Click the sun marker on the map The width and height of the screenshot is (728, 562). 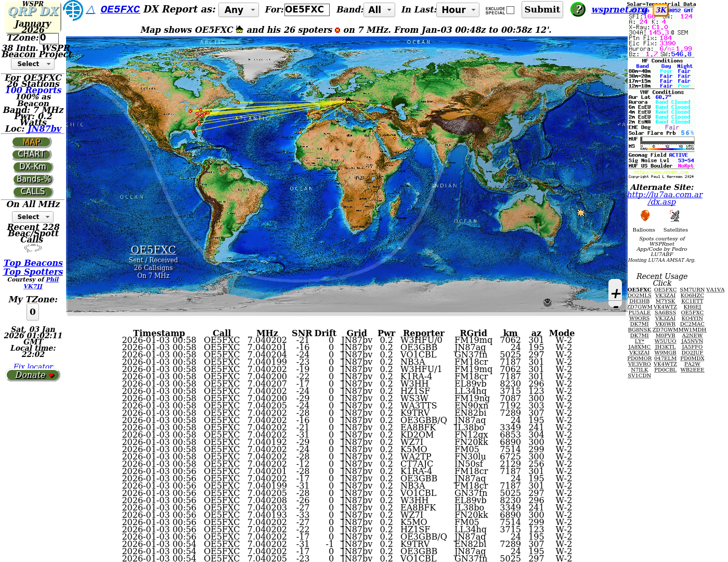(x=581, y=213)
